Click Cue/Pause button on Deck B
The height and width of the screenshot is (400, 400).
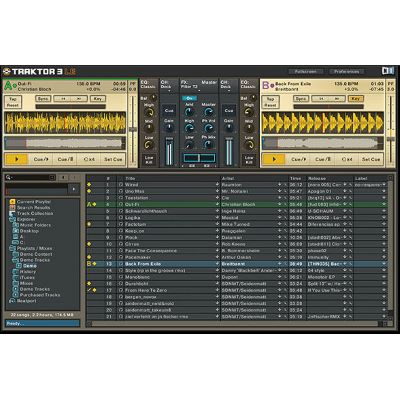323,159
